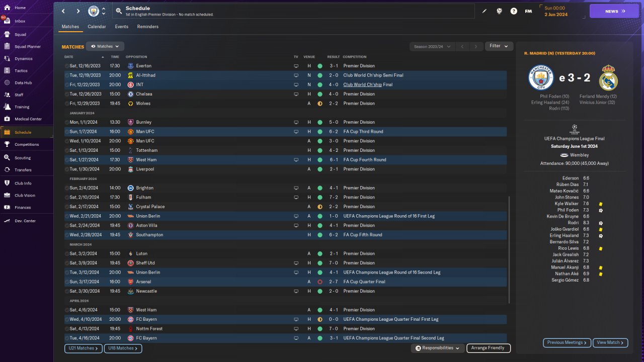
Task: Click the red loss indicator on Arsenal row
Action: coord(320,282)
